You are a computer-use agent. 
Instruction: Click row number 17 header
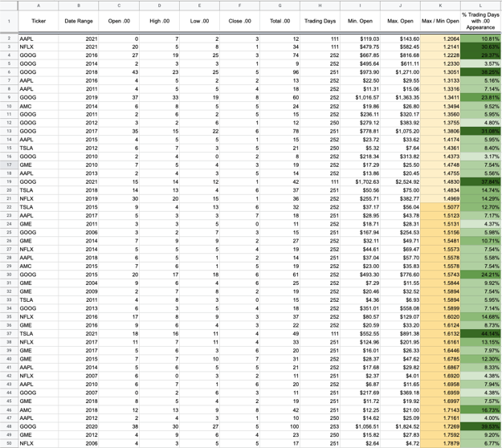[x=9, y=165]
